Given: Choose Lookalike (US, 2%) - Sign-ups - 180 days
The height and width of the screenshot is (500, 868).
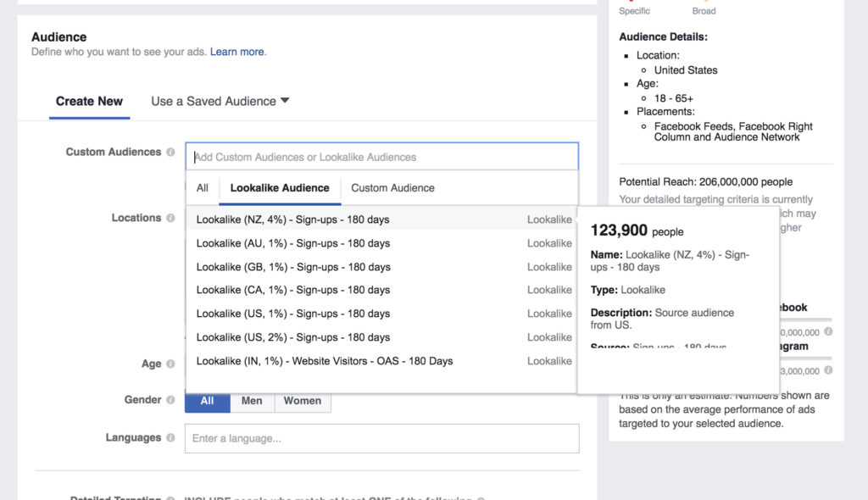Looking at the screenshot, I should pos(382,337).
